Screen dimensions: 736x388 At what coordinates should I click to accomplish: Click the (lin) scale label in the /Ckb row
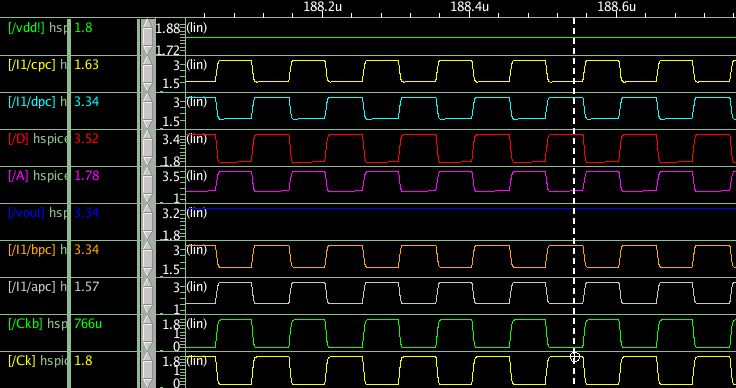click(x=197, y=324)
